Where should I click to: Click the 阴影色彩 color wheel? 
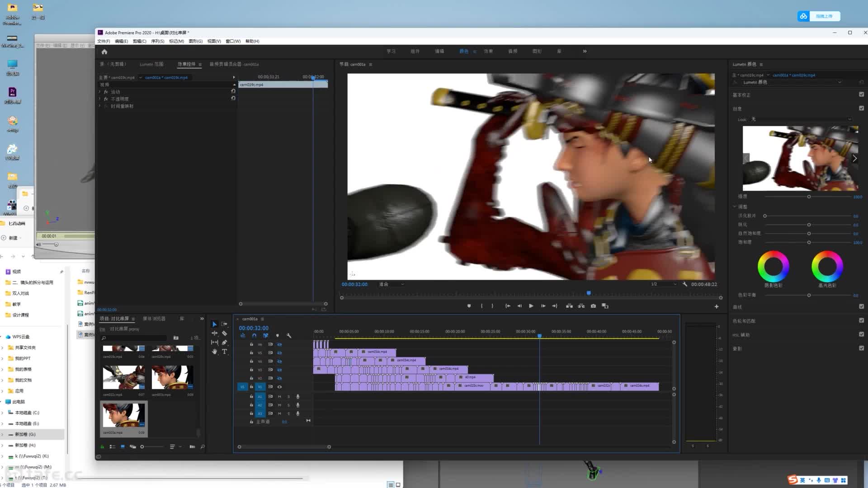click(773, 267)
